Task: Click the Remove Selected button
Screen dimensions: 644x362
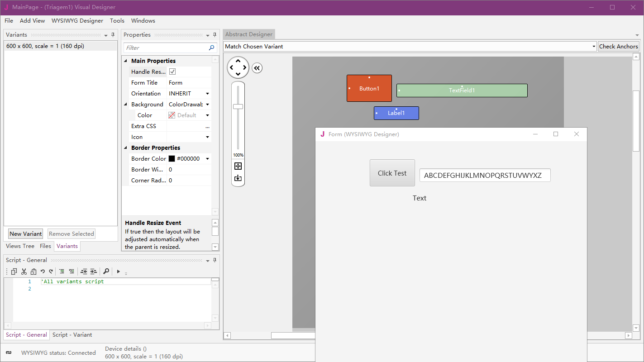Action: (72, 234)
